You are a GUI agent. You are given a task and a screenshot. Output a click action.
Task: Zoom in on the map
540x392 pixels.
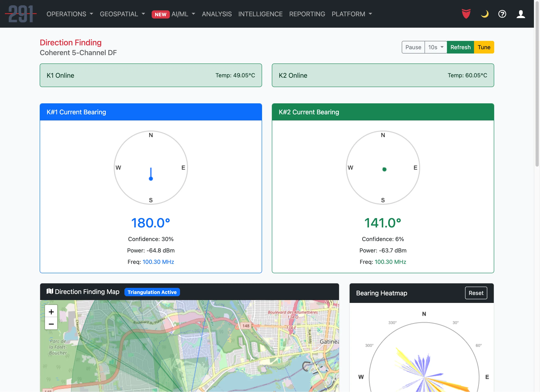pos(51,312)
